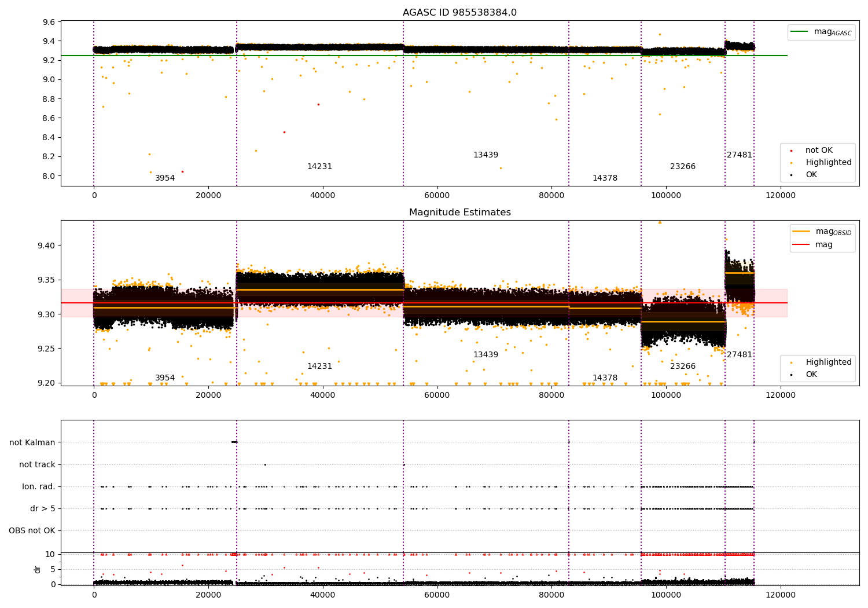Click the horizontal red mag line in middle plot

coord(424,303)
